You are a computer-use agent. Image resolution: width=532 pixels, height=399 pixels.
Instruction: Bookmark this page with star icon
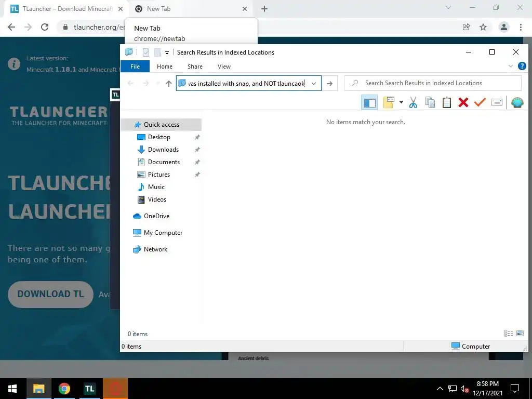[483, 27]
